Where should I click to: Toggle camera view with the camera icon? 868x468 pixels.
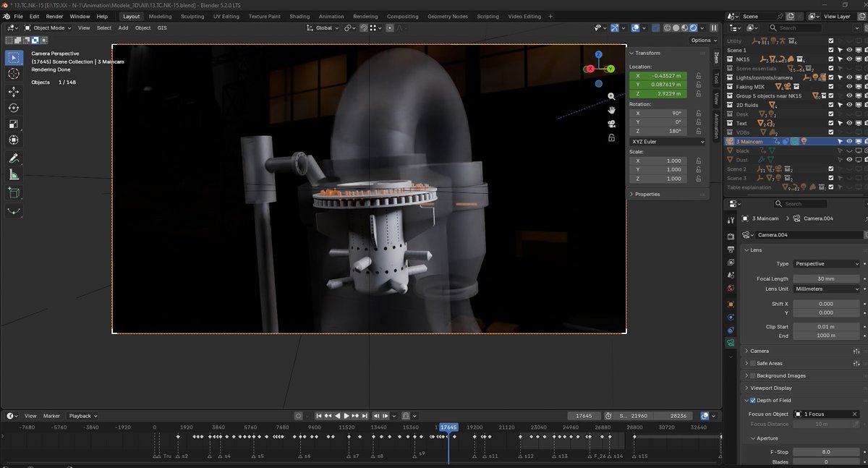coord(611,124)
